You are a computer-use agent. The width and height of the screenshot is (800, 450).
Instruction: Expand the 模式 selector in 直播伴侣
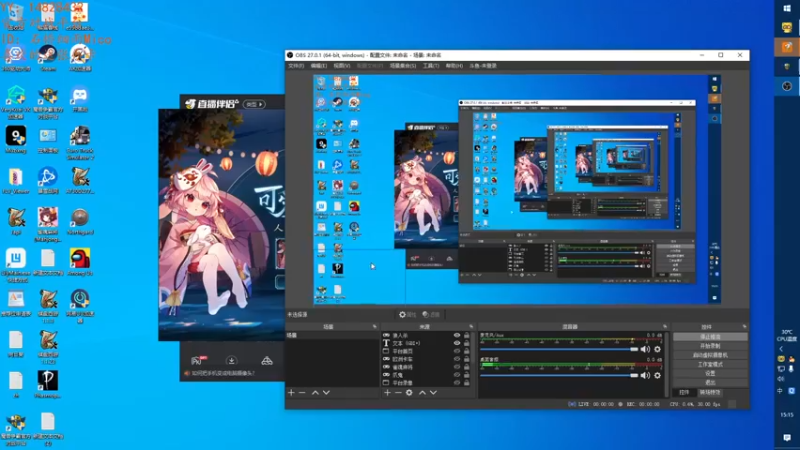click(x=254, y=104)
